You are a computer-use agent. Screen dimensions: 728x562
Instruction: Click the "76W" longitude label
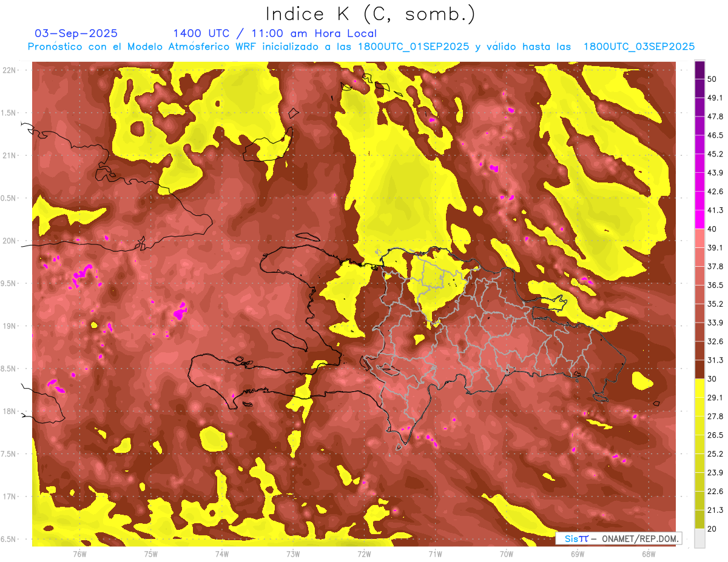click(x=79, y=554)
